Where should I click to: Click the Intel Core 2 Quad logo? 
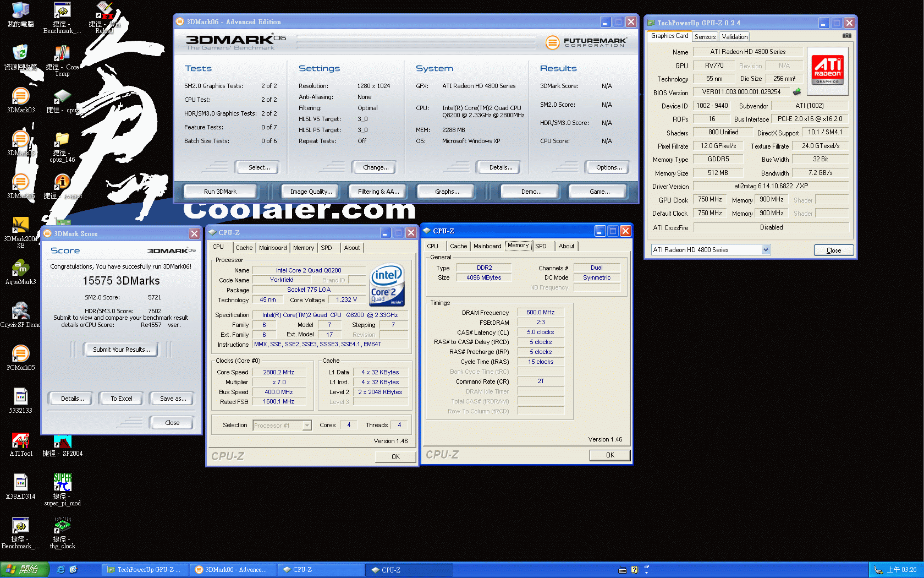click(x=387, y=285)
